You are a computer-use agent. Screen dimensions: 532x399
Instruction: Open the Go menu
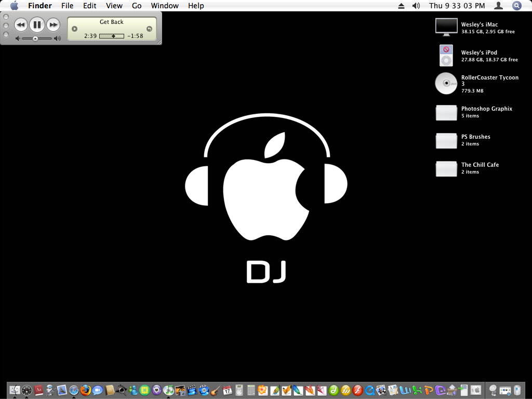coord(137,6)
